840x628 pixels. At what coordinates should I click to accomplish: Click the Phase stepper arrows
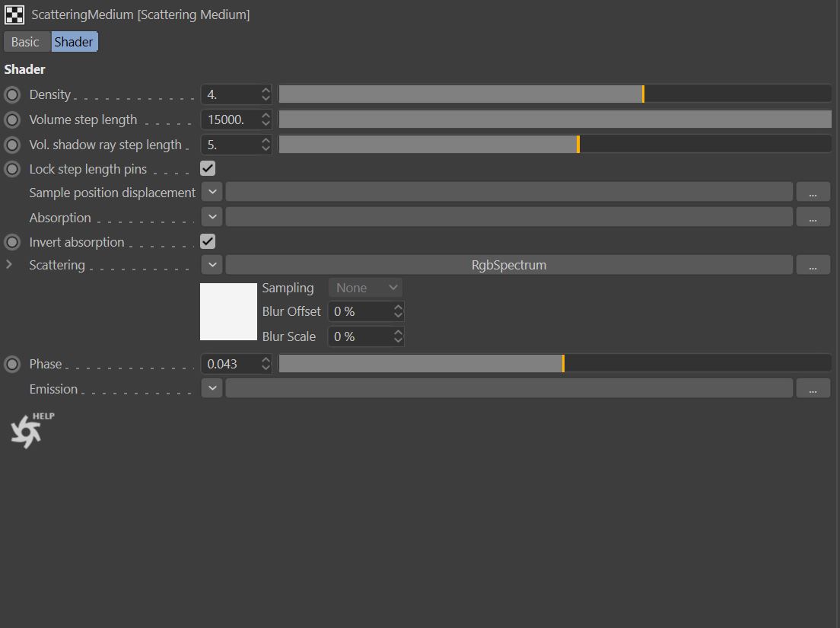click(266, 364)
